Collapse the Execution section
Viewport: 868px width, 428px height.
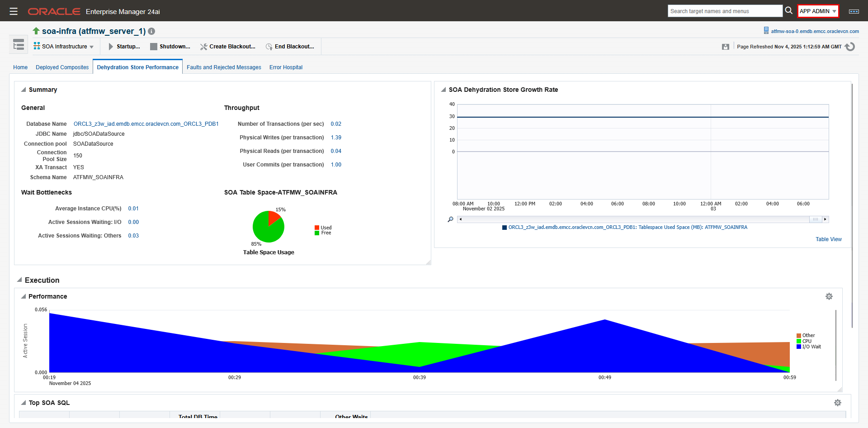(19, 280)
